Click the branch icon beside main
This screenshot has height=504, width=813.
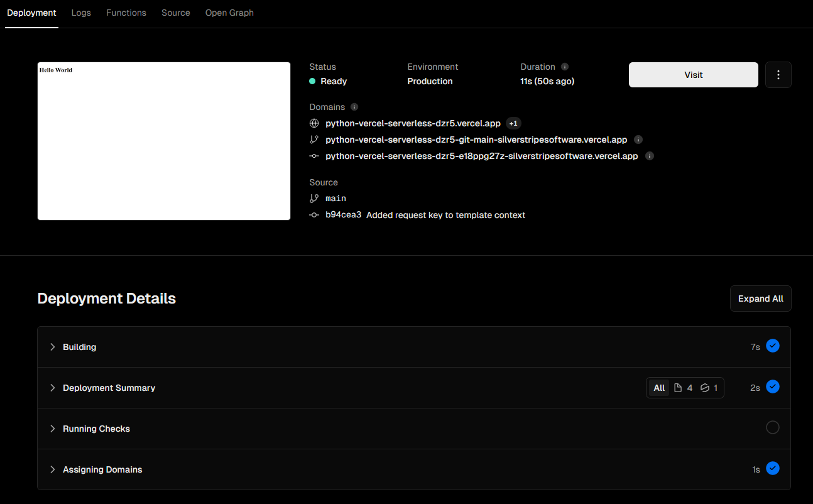pyautogui.click(x=314, y=198)
